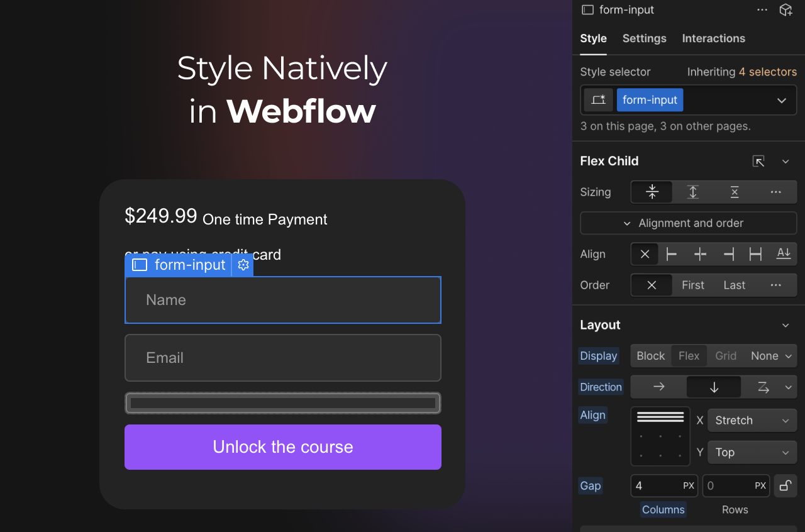Select the parent element arrow in Flex Child
Viewport: 805px width, 532px height.
point(758,161)
